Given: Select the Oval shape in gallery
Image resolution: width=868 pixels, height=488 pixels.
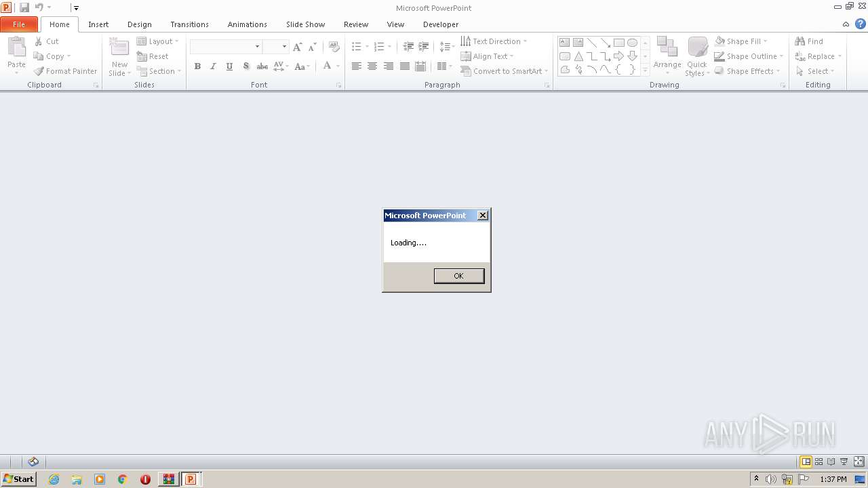Looking at the screenshot, I should tap(632, 43).
